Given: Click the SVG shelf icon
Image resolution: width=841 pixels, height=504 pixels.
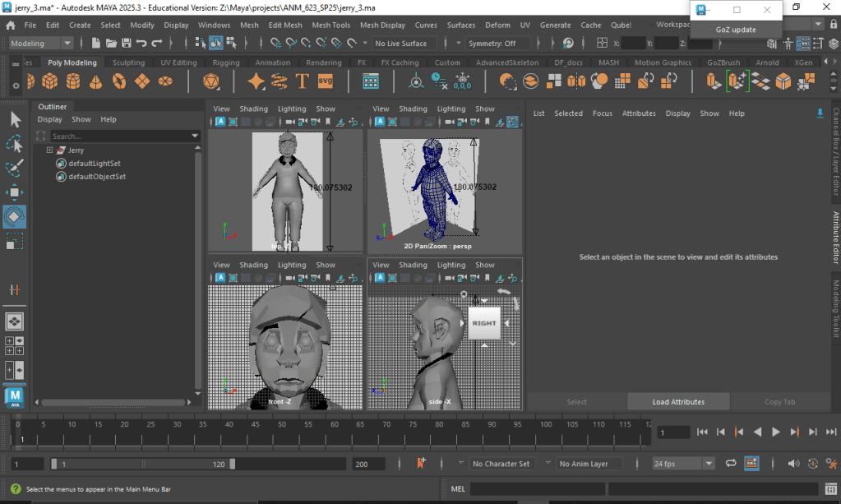Looking at the screenshot, I should pos(326,81).
